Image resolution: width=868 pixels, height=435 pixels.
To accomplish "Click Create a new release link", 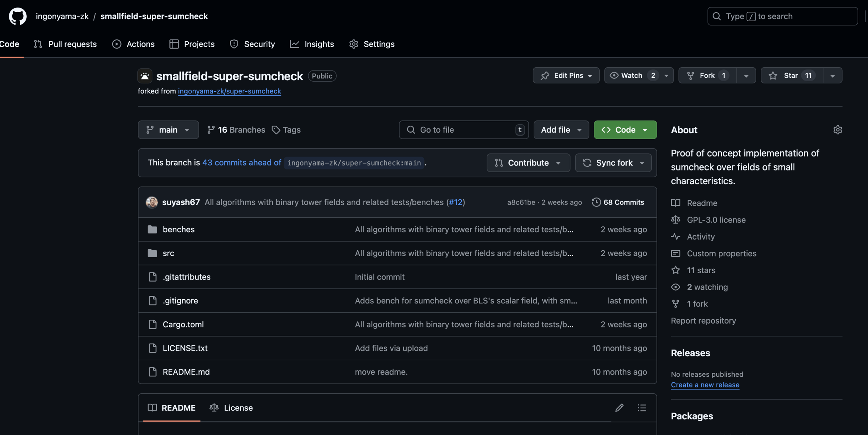I will (x=705, y=385).
